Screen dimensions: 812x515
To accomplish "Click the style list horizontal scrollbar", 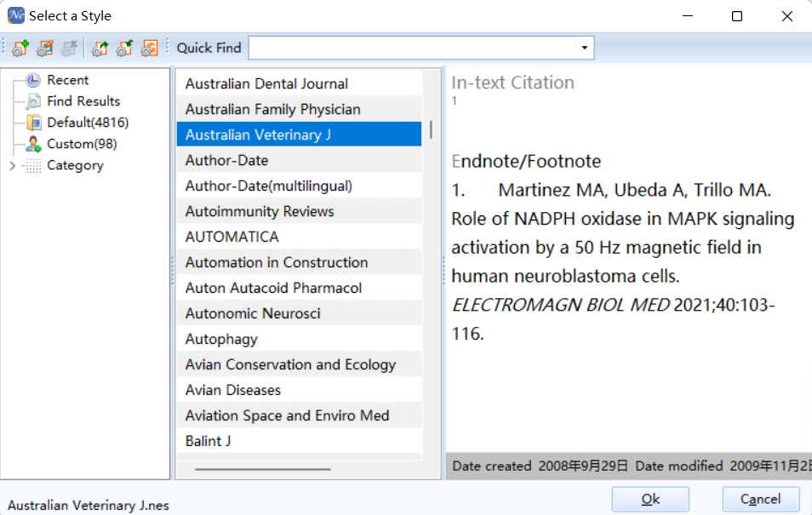I will (262, 469).
